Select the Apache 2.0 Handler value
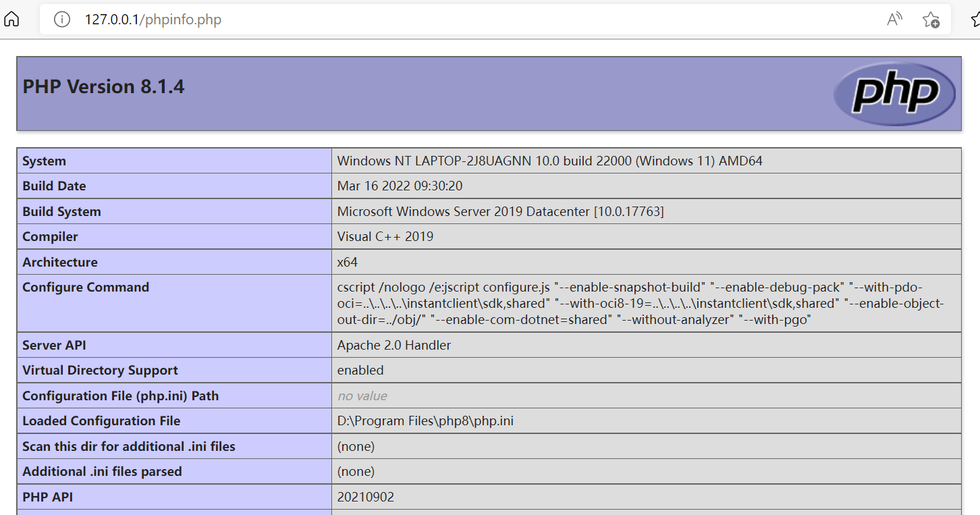The width and height of the screenshot is (980, 515). pyautogui.click(x=394, y=345)
